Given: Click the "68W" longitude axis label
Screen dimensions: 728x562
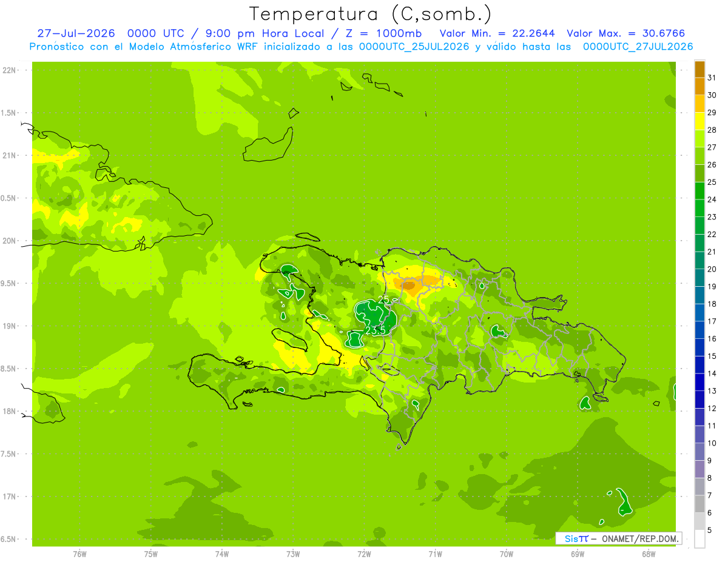Looking at the screenshot, I should pyautogui.click(x=649, y=554).
